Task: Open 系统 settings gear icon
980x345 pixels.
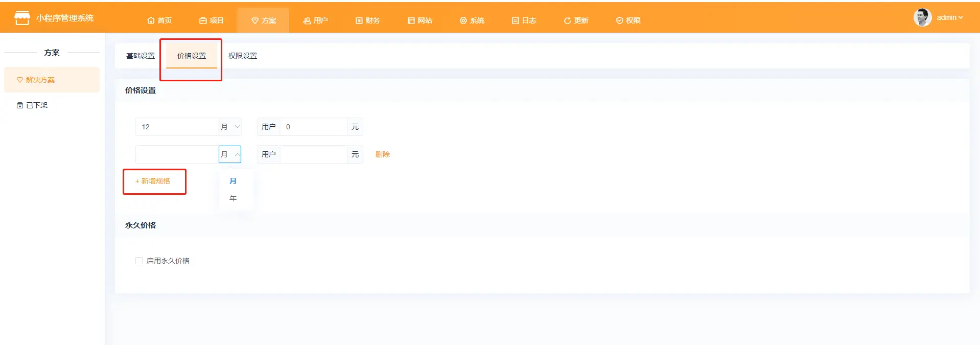Action: (463, 20)
